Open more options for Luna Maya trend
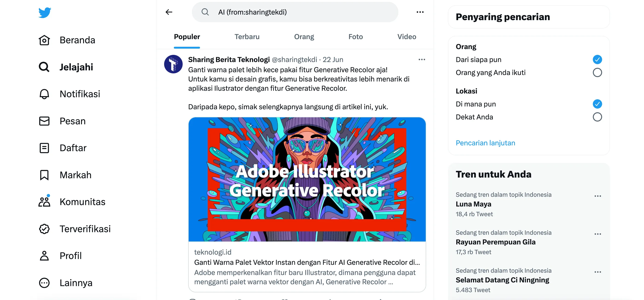The width and height of the screenshot is (644, 300). pyautogui.click(x=597, y=196)
